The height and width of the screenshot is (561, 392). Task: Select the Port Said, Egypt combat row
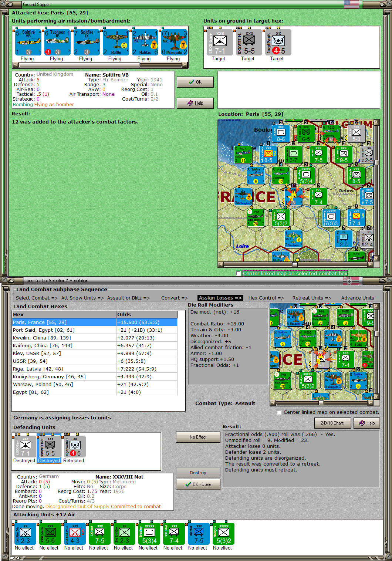(x=95, y=330)
